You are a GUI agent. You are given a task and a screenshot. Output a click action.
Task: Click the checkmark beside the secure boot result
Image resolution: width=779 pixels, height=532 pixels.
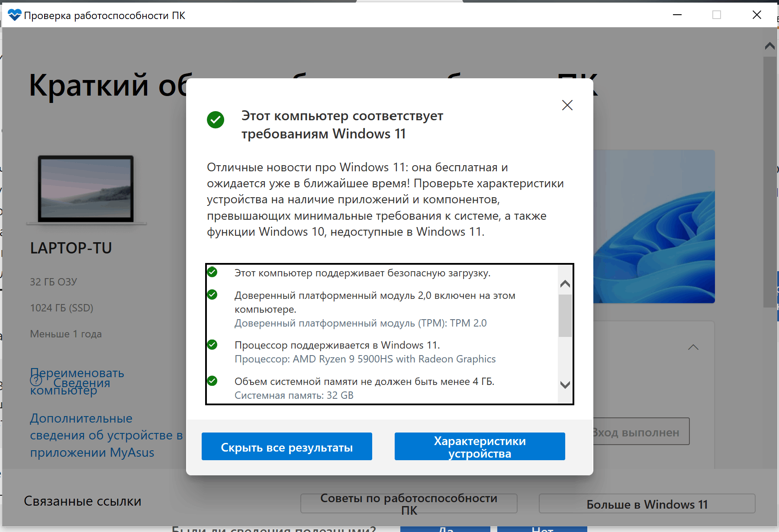pyautogui.click(x=212, y=272)
